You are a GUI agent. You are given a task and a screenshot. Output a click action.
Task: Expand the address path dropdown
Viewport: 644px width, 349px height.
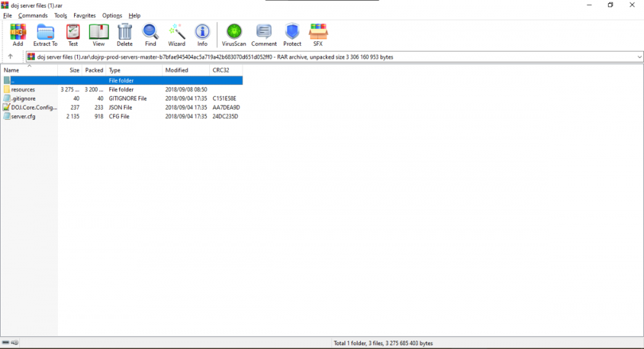coord(639,57)
